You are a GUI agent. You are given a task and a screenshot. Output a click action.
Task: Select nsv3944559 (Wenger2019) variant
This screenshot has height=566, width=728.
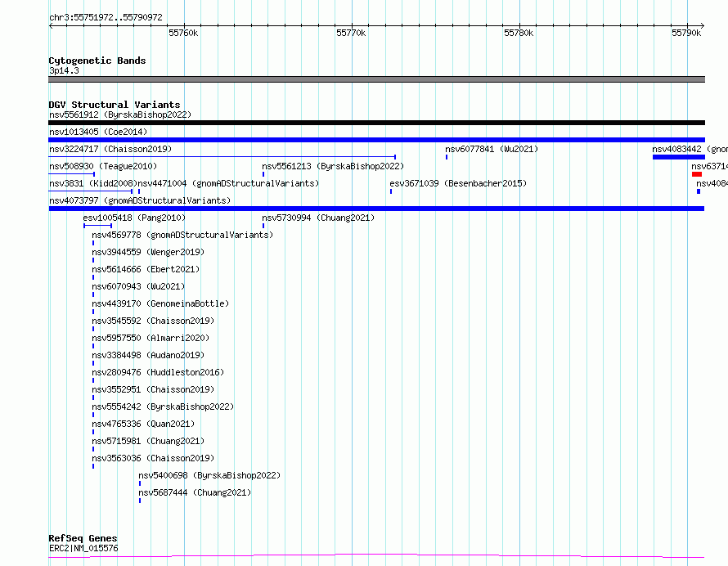[x=148, y=252]
